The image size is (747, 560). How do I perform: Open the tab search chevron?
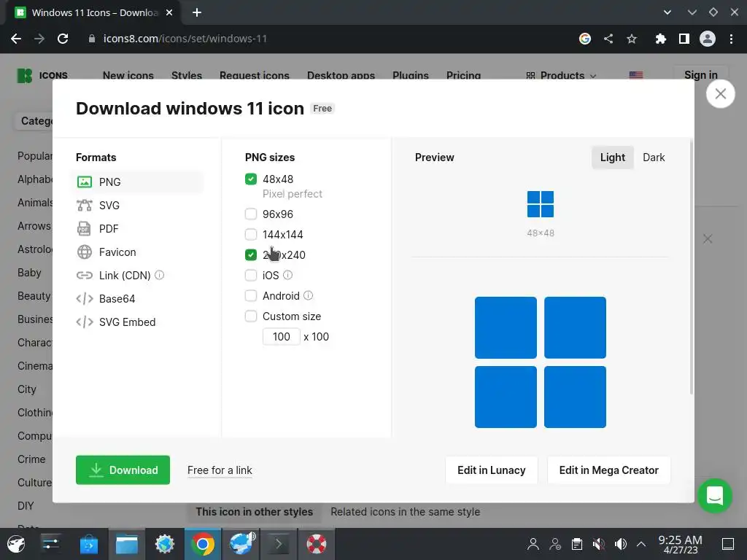[x=667, y=12]
